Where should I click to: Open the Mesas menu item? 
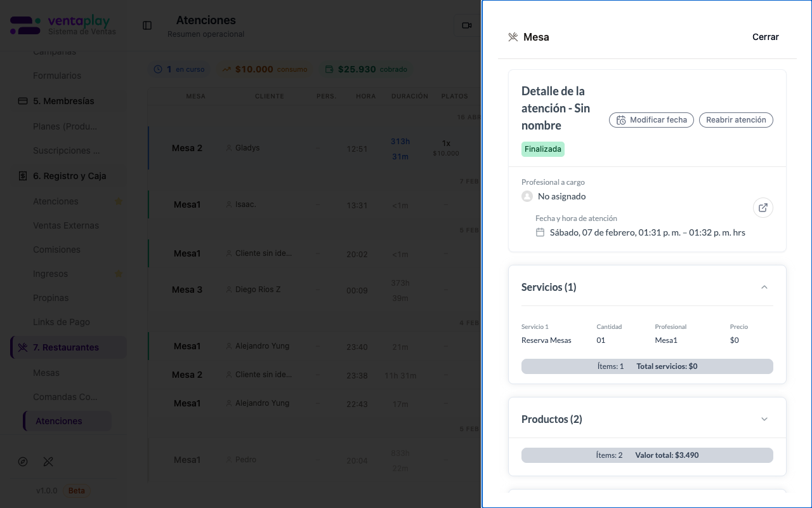(x=46, y=373)
